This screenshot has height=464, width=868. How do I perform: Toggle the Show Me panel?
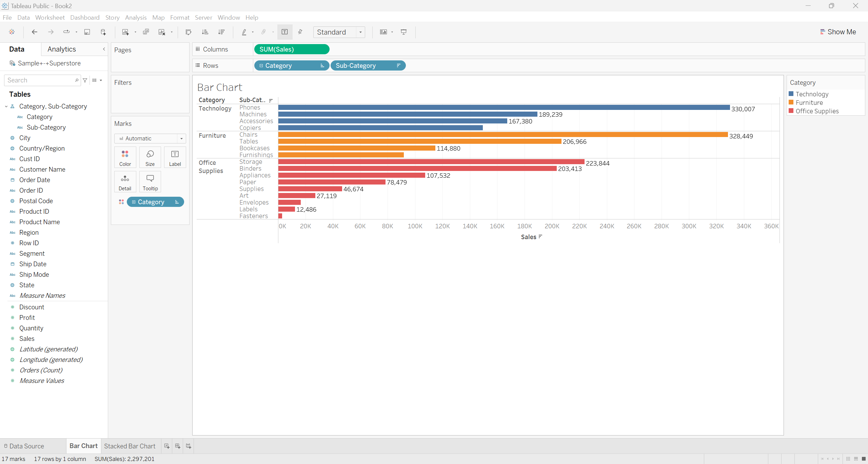837,32
